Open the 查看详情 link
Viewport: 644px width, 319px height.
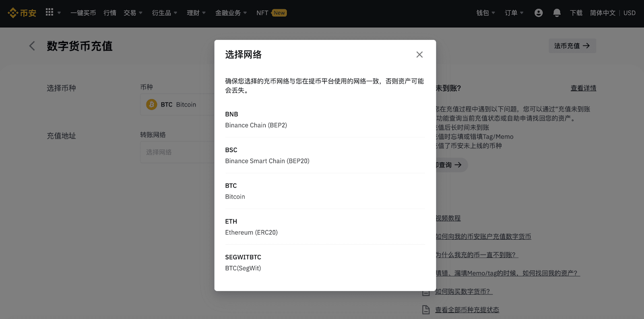tap(584, 88)
